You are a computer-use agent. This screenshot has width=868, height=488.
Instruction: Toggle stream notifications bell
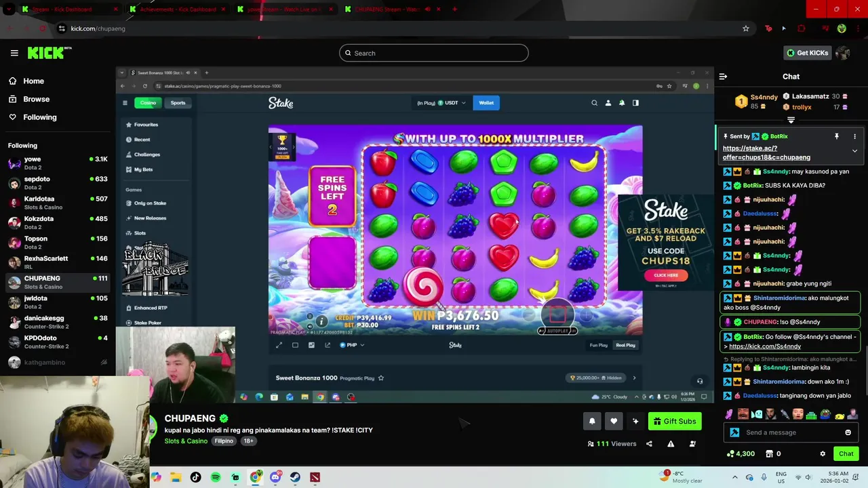(592, 421)
